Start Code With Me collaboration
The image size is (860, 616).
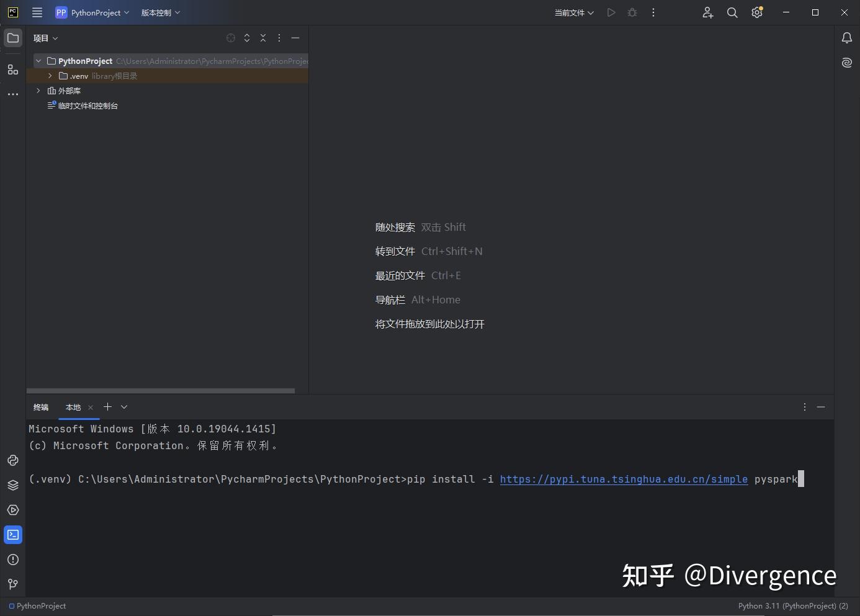click(x=707, y=12)
